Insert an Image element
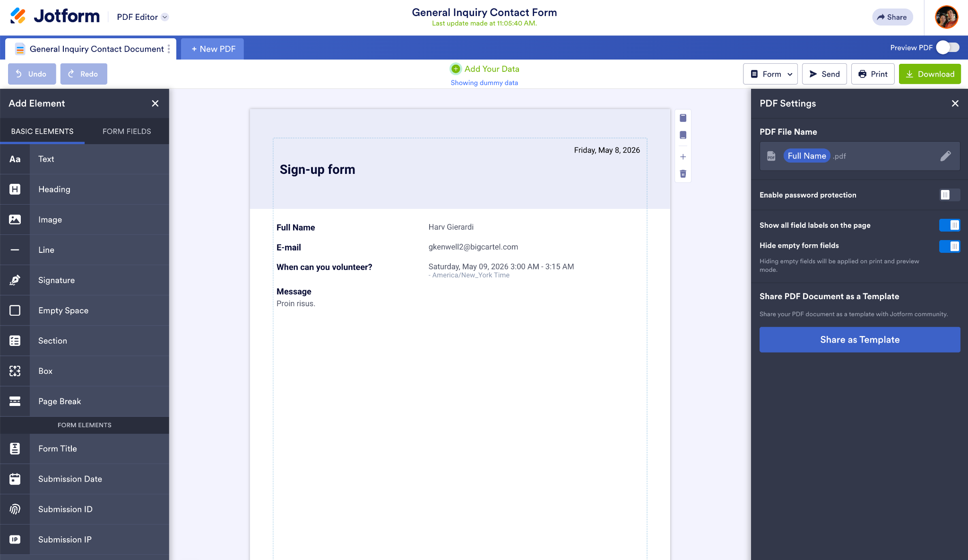The image size is (968, 560). (85, 220)
